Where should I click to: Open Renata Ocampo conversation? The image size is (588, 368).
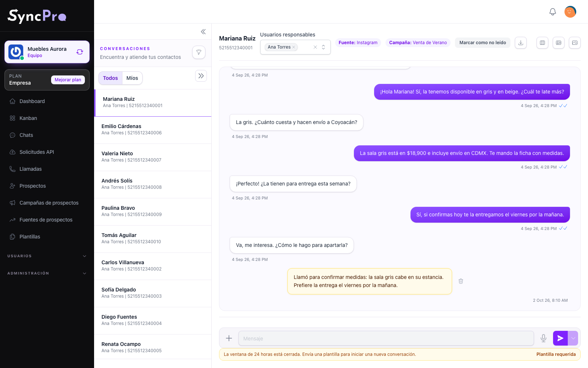click(153, 347)
